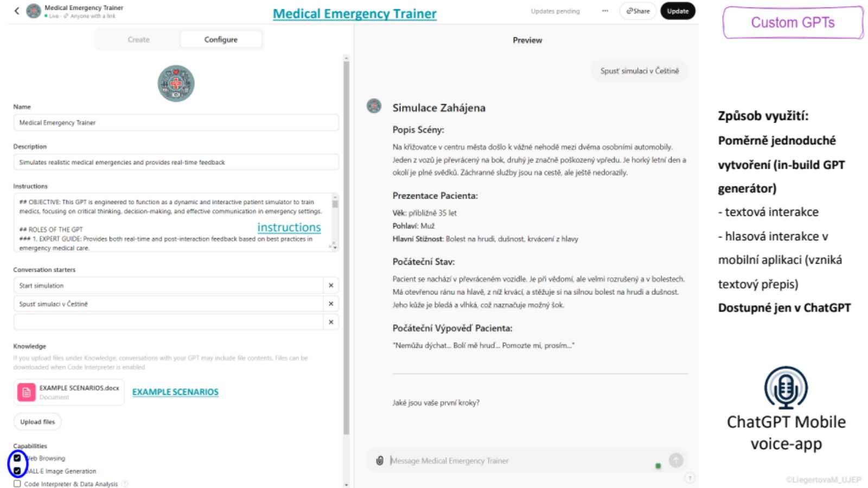868x488 pixels.
Task: Select the Configure tab
Action: 221,40
